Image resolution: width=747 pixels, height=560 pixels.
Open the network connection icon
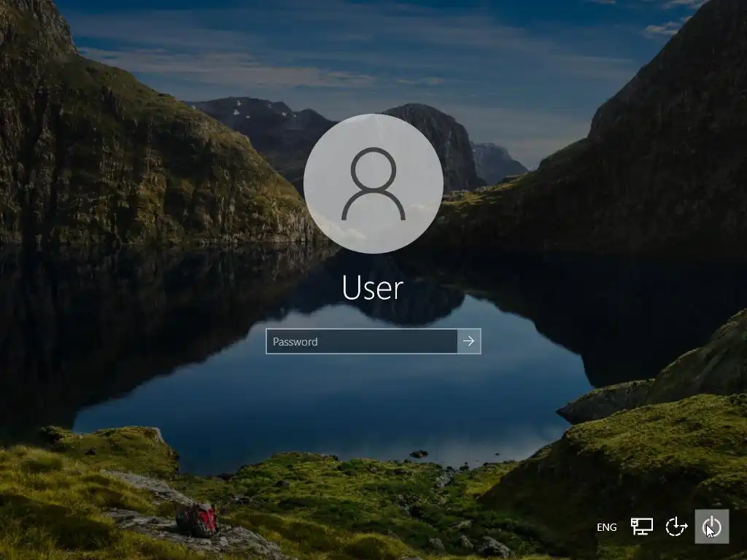pyautogui.click(x=642, y=526)
